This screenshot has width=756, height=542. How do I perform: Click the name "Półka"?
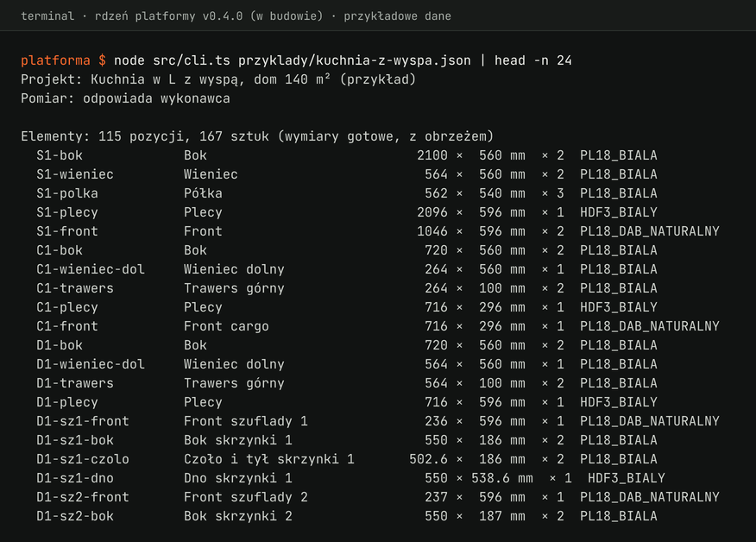point(203,193)
